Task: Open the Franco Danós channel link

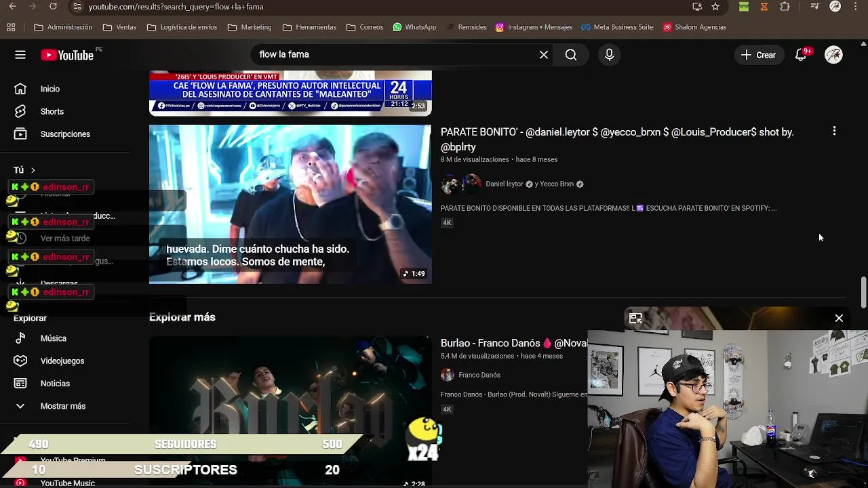Action: (x=479, y=375)
